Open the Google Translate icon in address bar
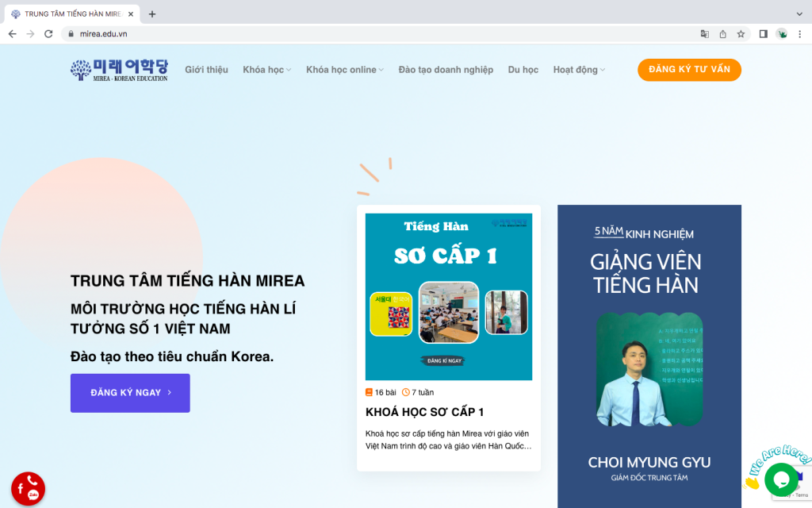 [x=704, y=33]
